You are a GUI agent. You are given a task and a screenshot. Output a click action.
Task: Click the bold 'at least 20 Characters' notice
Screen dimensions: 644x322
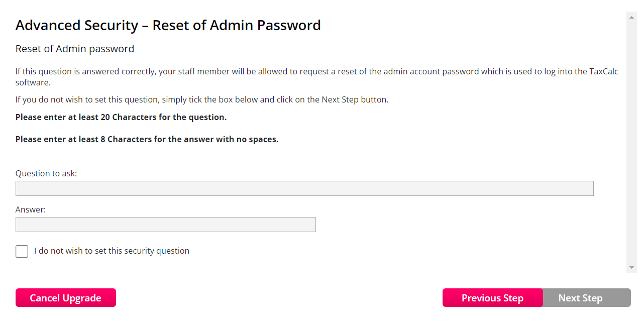point(121,117)
